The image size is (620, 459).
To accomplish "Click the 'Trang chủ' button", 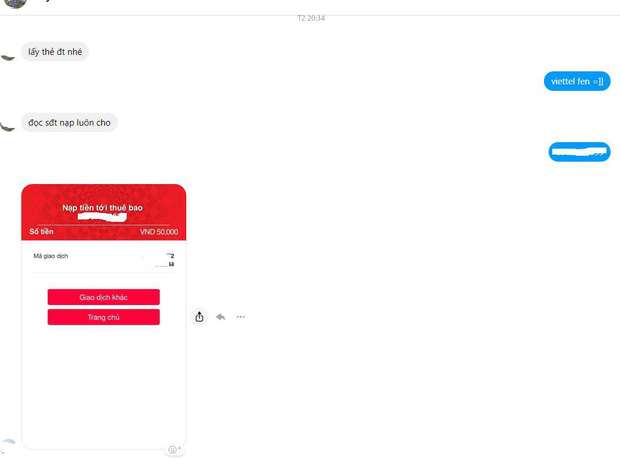I will [104, 317].
